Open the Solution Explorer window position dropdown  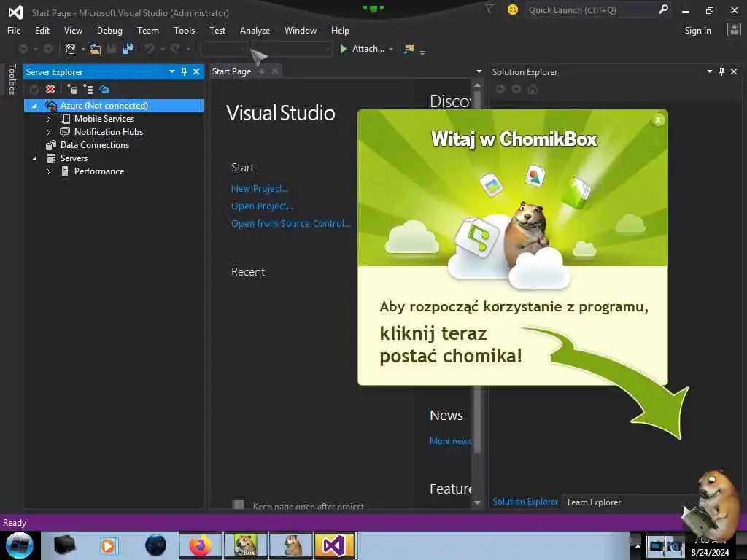709,71
